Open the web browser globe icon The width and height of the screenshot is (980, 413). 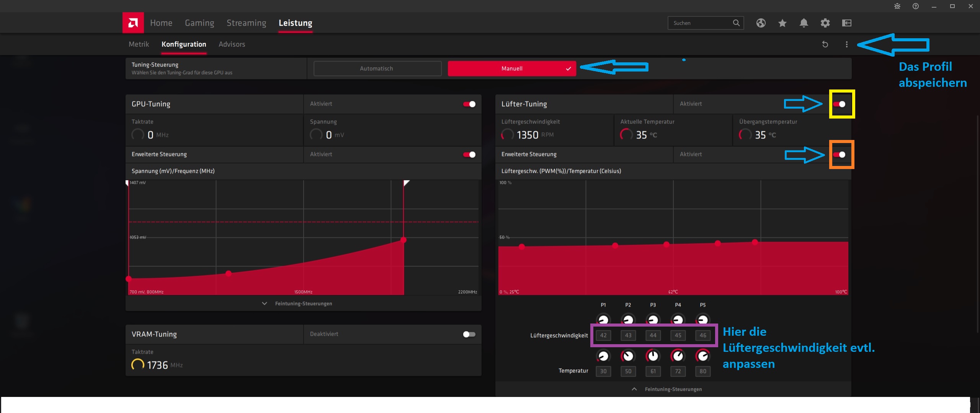[x=761, y=23]
